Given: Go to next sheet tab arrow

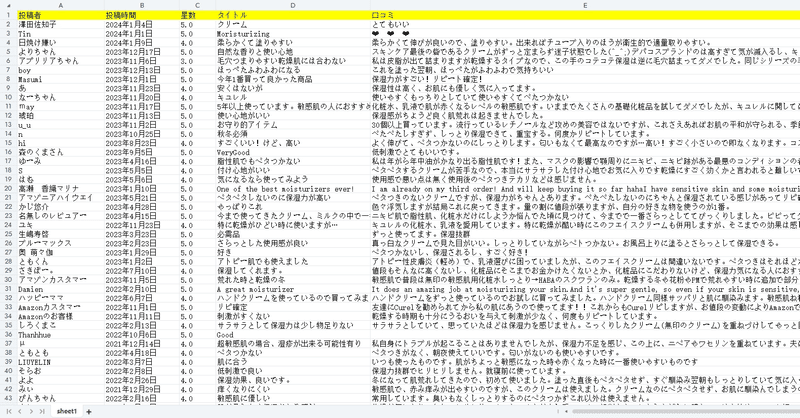Looking at the screenshot, I should [31, 411].
